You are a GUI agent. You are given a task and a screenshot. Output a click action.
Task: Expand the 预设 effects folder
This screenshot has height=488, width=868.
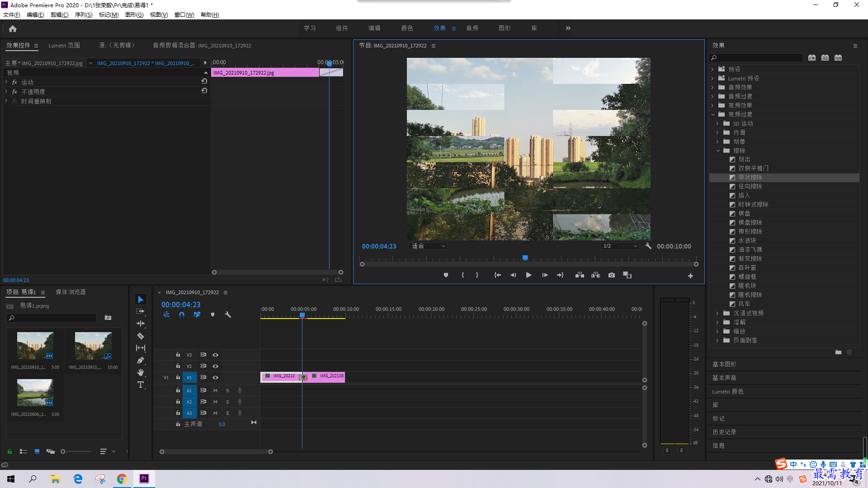[712, 69]
